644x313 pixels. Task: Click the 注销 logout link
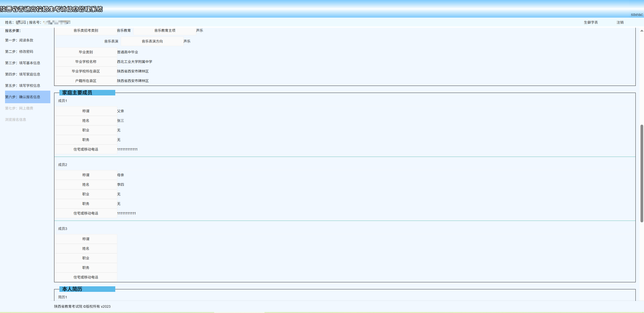point(620,22)
